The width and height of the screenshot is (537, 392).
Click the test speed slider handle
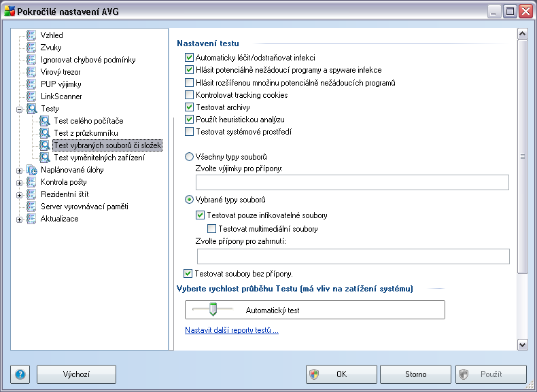(x=213, y=310)
